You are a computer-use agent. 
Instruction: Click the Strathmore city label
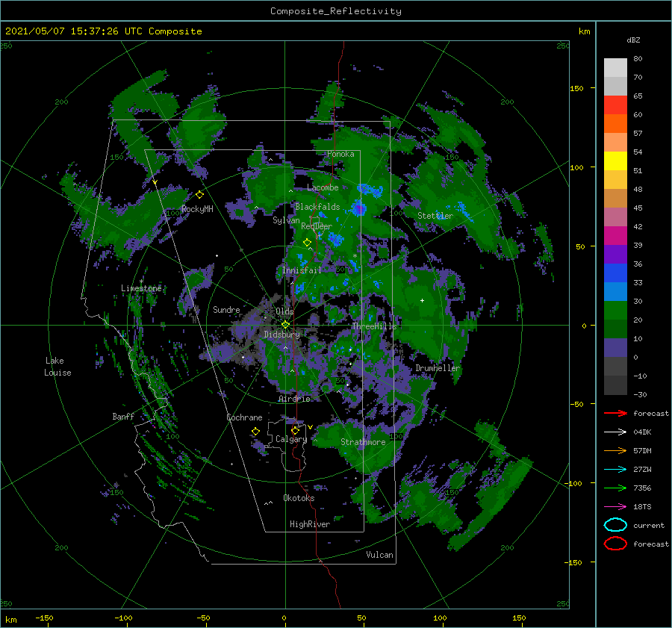[363, 442]
